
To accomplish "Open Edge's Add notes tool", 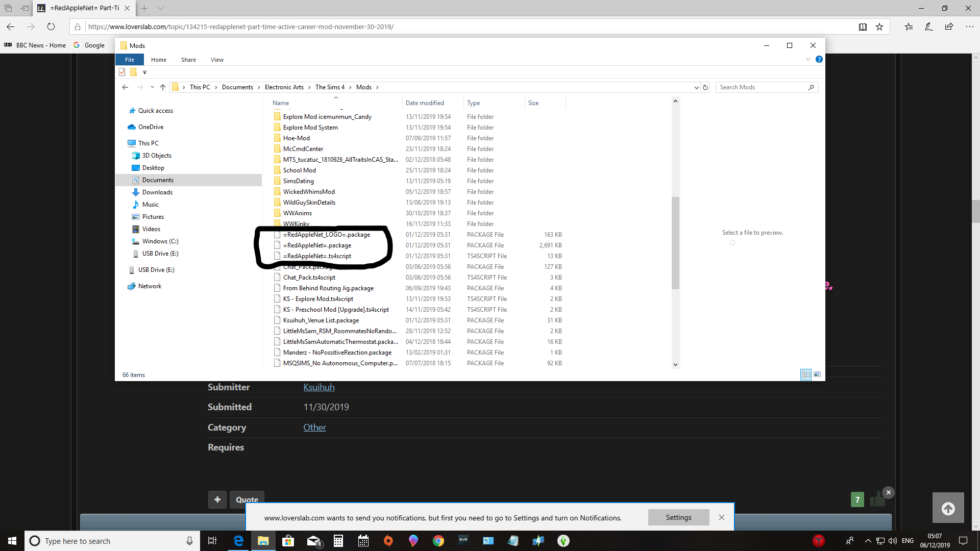I will pyautogui.click(x=929, y=27).
